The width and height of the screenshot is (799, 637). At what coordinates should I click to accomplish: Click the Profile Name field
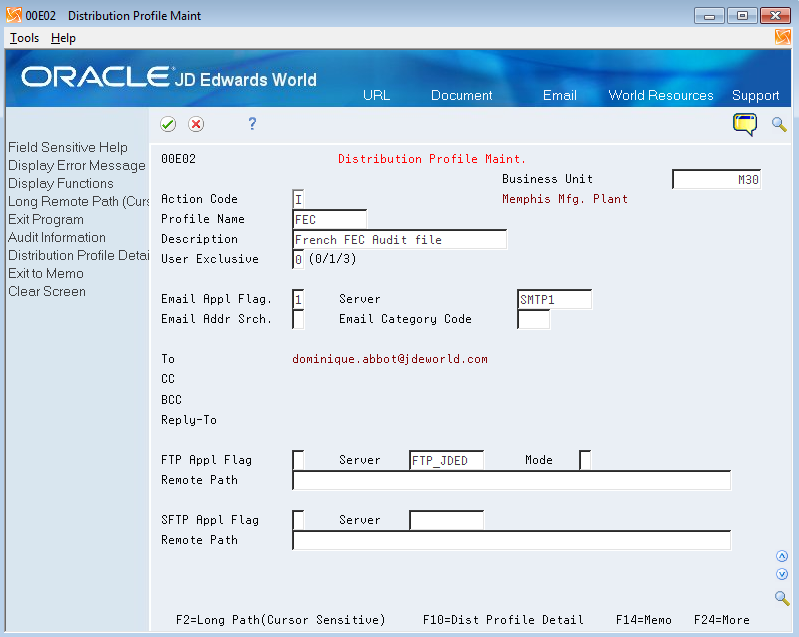[x=330, y=219]
